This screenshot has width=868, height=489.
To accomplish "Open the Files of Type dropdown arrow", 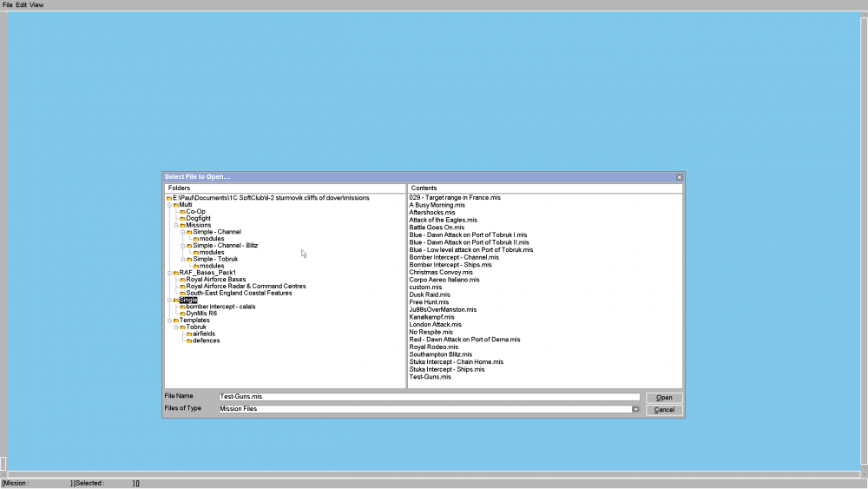I will [635, 409].
